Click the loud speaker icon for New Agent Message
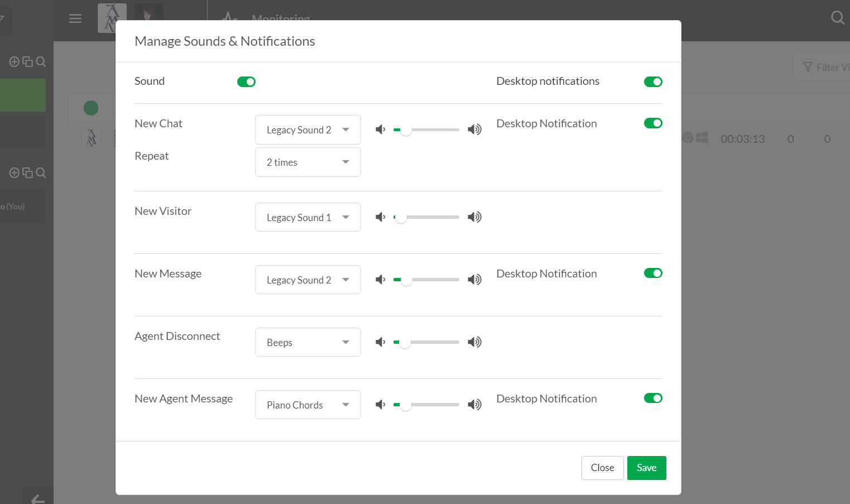 [x=474, y=405]
